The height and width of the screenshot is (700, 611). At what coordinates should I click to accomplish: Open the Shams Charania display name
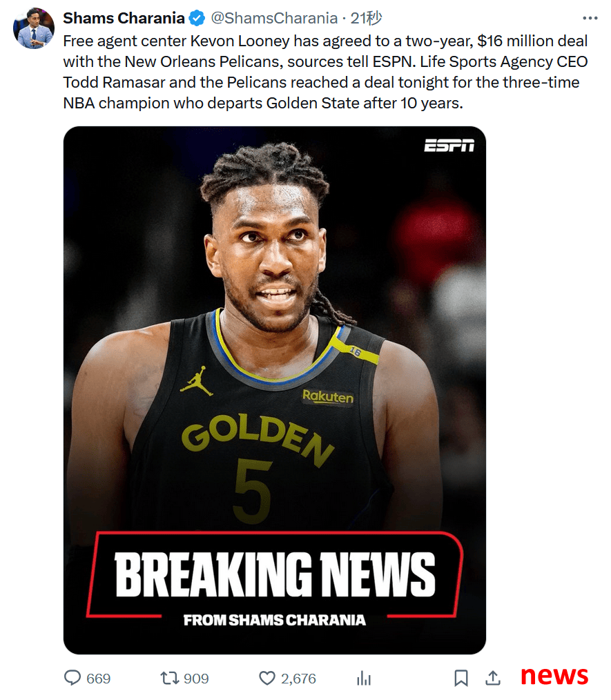(x=124, y=19)
